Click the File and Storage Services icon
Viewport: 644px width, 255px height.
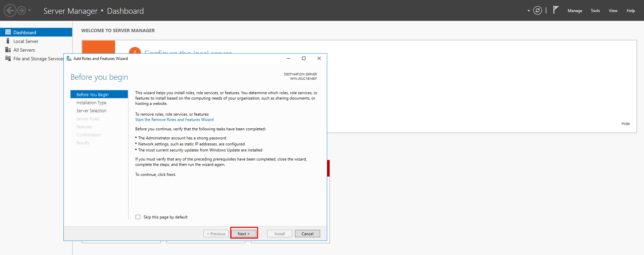(x=8, y=58)
